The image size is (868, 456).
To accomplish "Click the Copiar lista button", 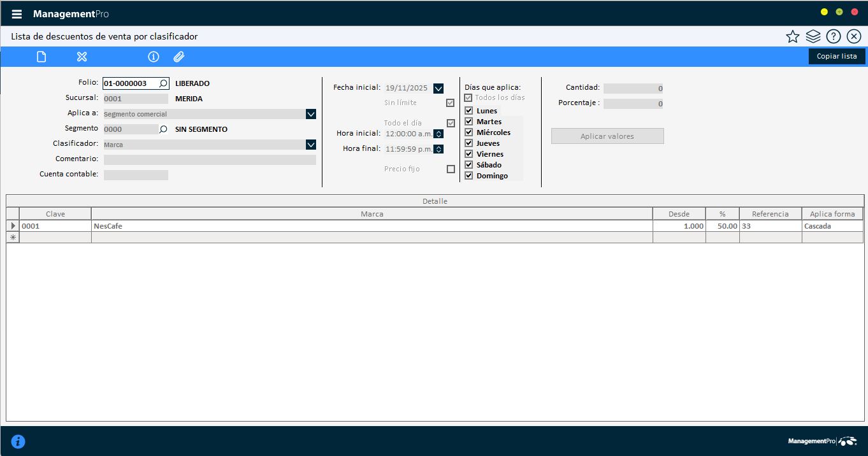I will point(837,56).
